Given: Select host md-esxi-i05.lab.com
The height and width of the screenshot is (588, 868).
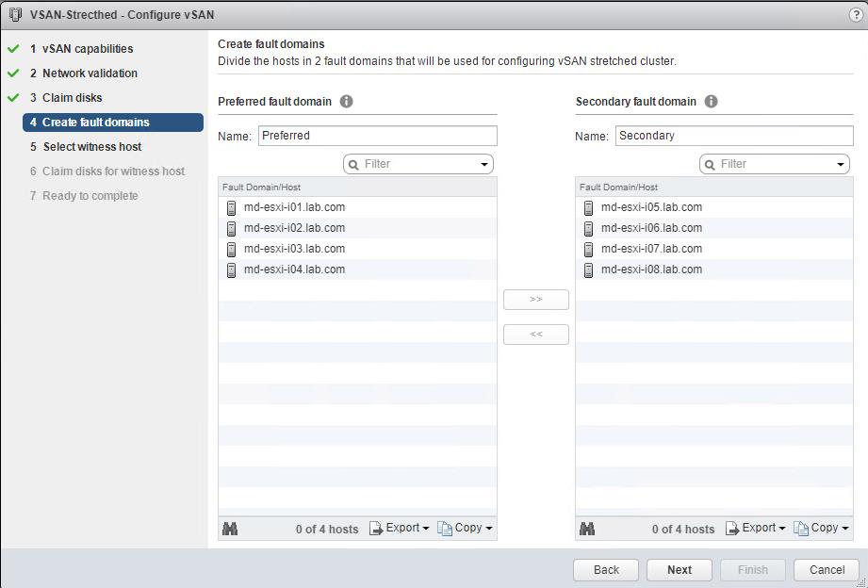Looking at the screenshot, I should click(x=714, y=207).
